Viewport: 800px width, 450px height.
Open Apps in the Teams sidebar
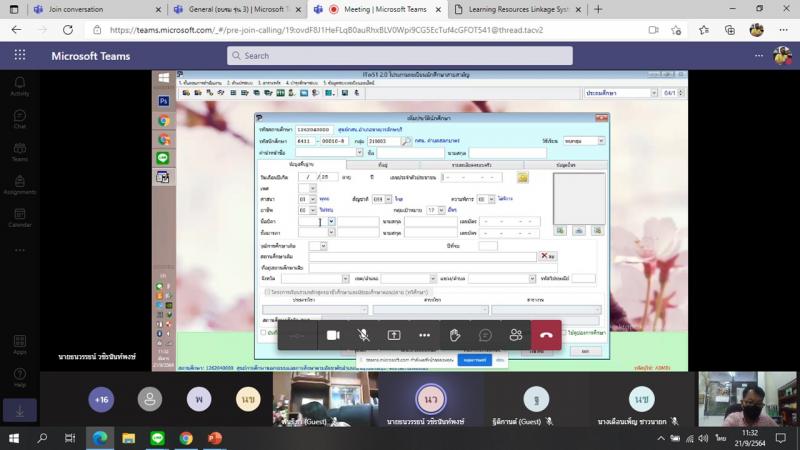click(x=19, y=345)
